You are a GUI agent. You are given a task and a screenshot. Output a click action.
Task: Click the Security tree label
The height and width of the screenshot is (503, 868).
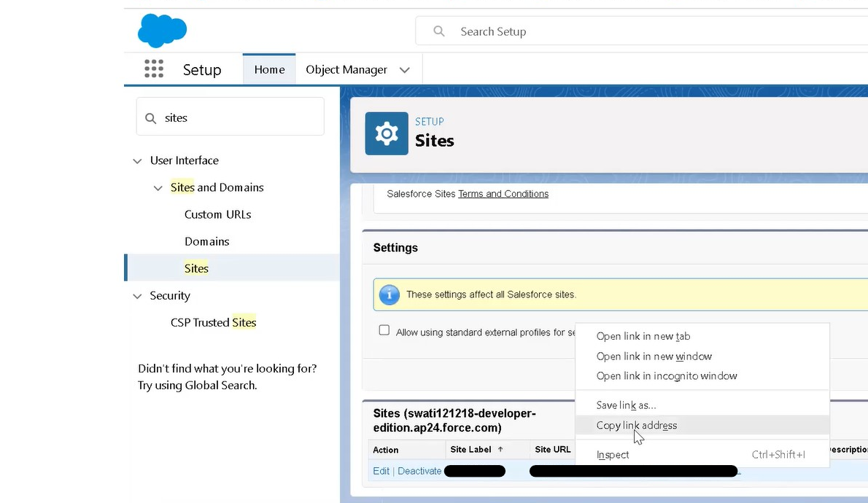170,295
